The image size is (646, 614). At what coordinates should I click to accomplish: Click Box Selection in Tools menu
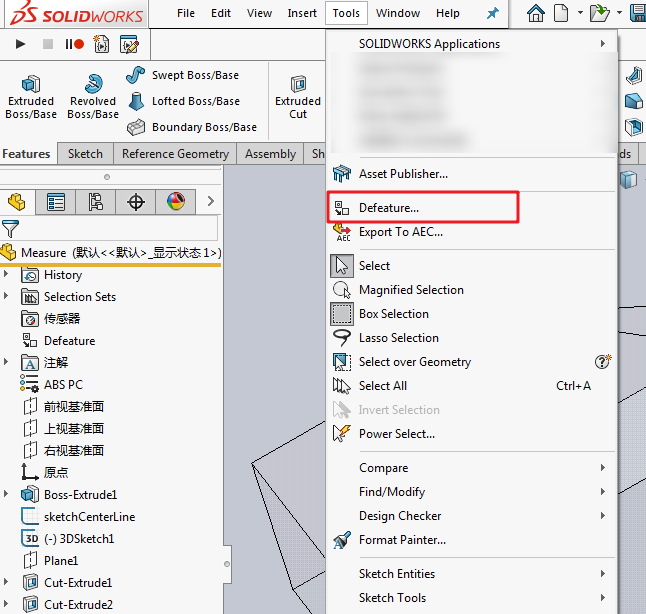tap(471, 314)
